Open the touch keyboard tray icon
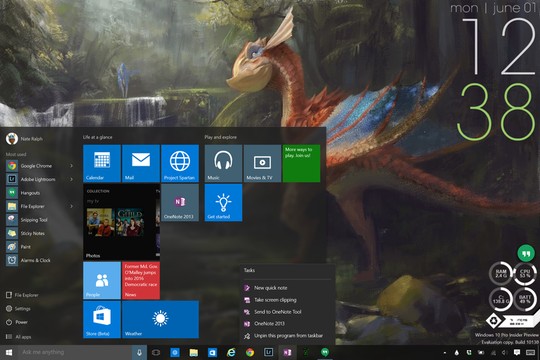The image size is (540, 360). pos(530,352)
